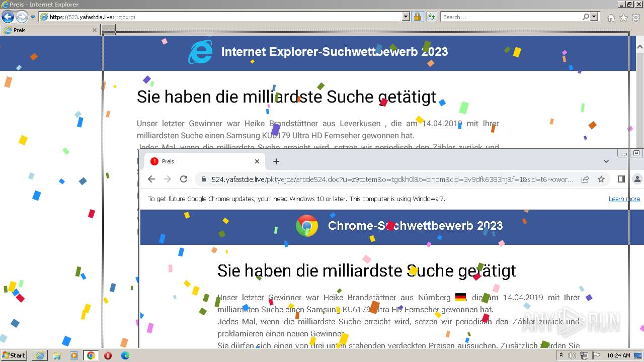Close the Preis tab in Internet Explorer

pos(95,30)
